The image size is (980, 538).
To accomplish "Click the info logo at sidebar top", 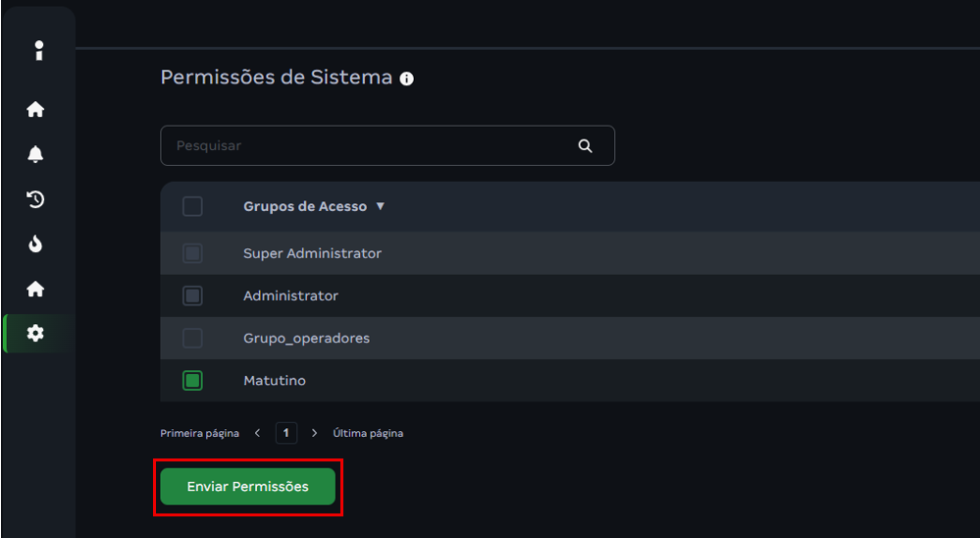I will point(38,50).
